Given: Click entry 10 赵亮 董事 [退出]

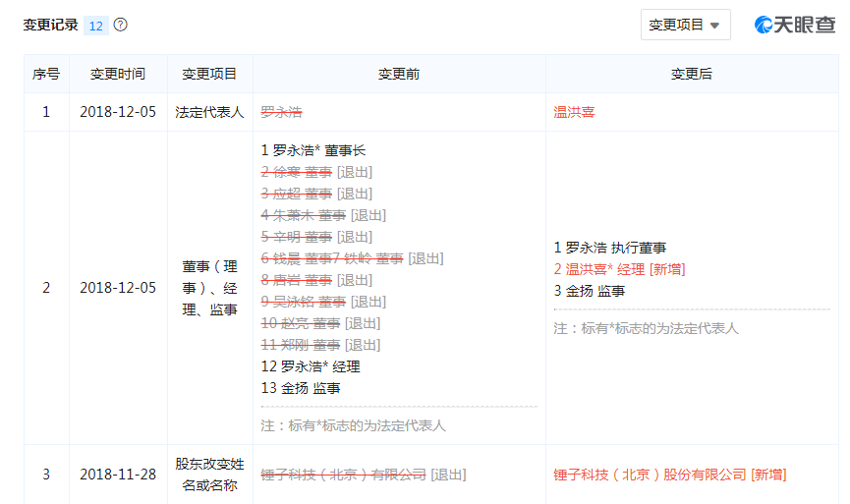Looking at the screenshot, I should (320, 323).
